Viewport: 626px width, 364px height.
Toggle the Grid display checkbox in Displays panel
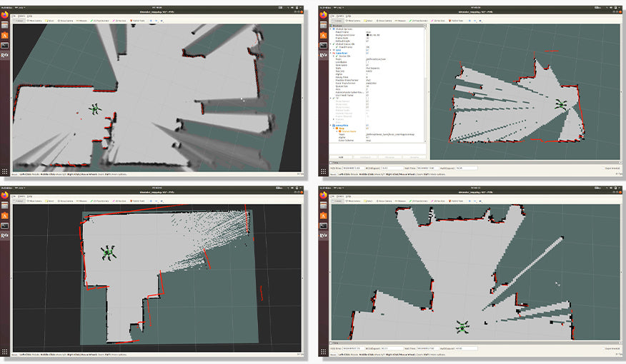[x=367, y=50]
